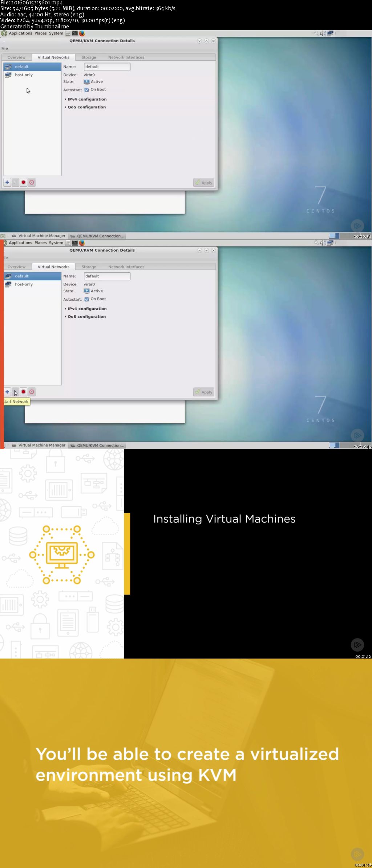The width and height of the screenshot is (372, 868).
Task: Click the volume tray icon in 00:00:38 frame
Action: [323, 33]
